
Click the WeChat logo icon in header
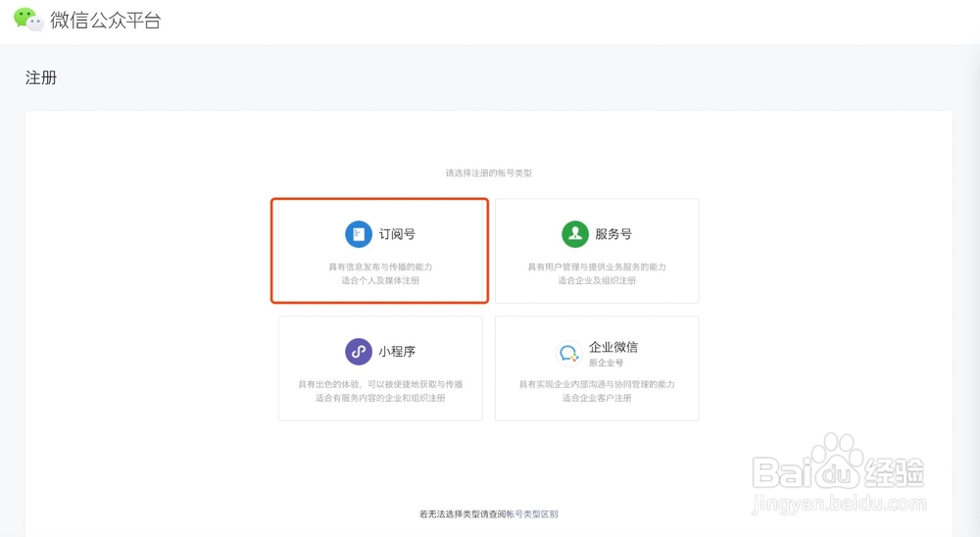28,20
